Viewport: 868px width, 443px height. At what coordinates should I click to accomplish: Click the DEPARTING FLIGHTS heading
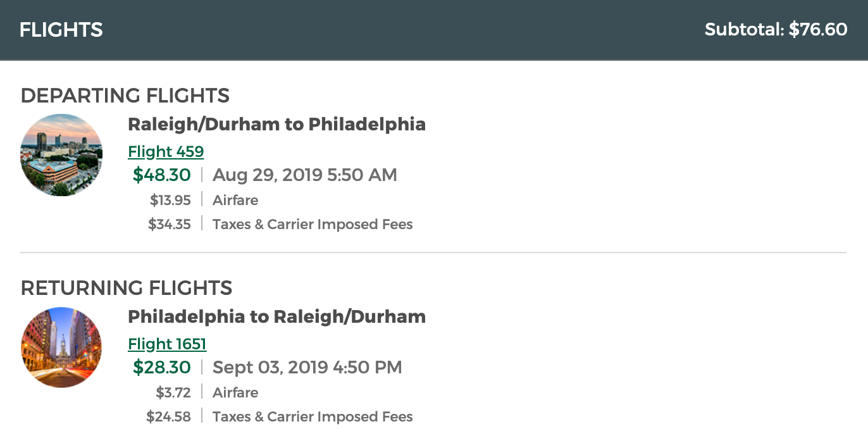[x=125, y=96]
